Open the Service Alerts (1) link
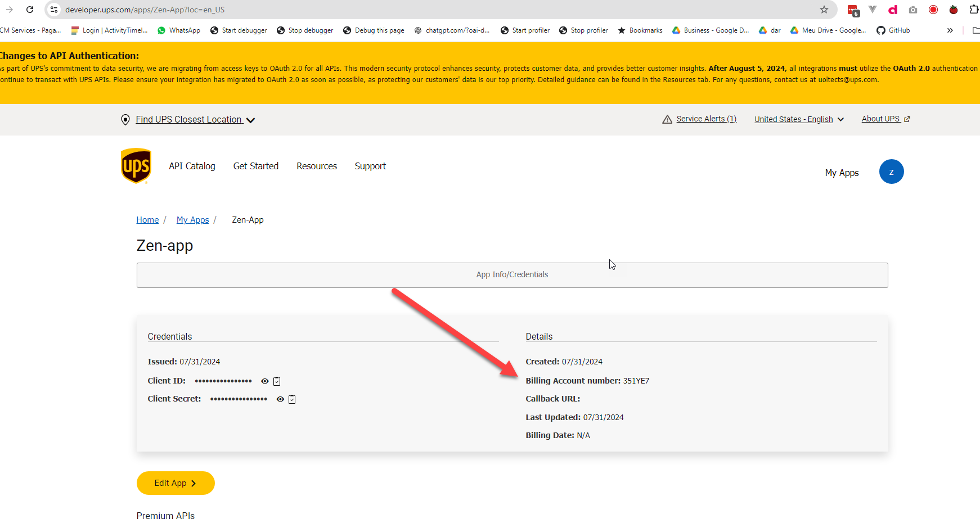The image size is (980, 523). click(x=706, y=119)
